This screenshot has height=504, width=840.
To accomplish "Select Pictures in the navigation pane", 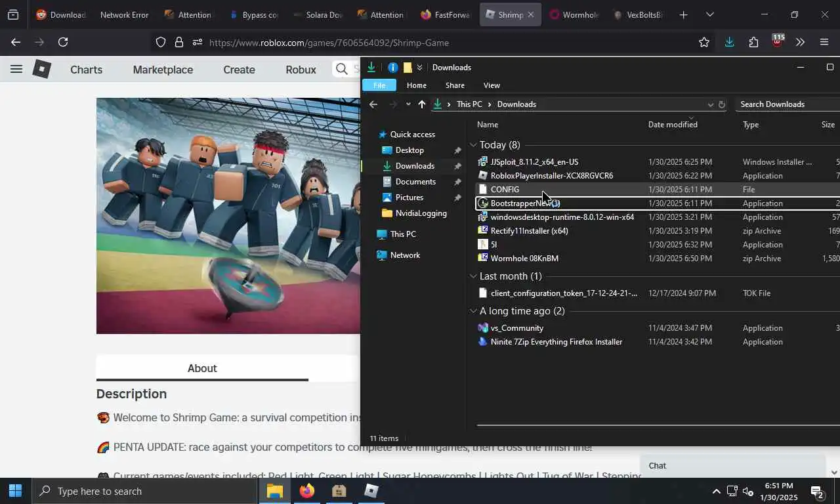I will (409, 198).
